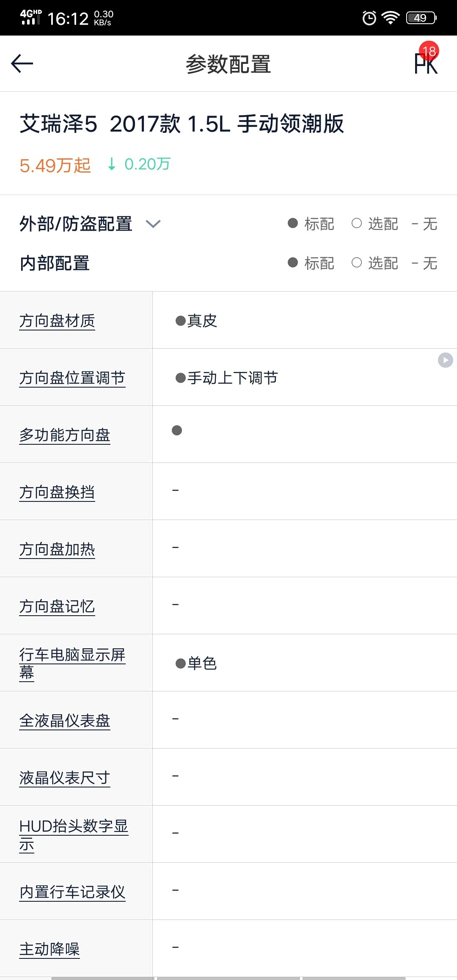Tap the 标配 filled-dot legend marker
This screenshot has width=457, height=980.
[x=293, y=223]
